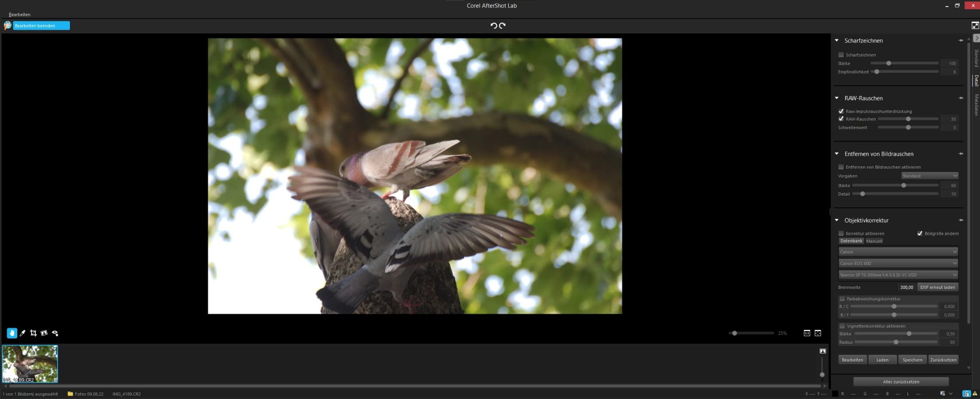Switch to the Manuell tab

point(874,241)
